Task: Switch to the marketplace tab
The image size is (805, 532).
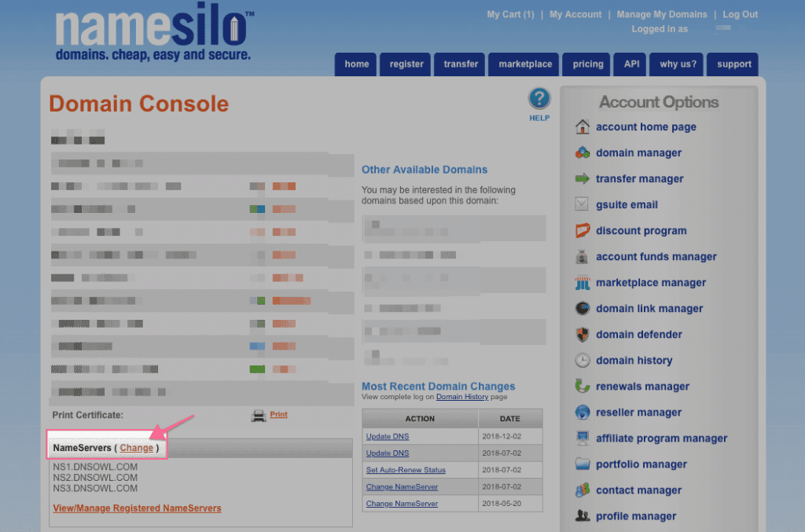Action: [524, 64]
